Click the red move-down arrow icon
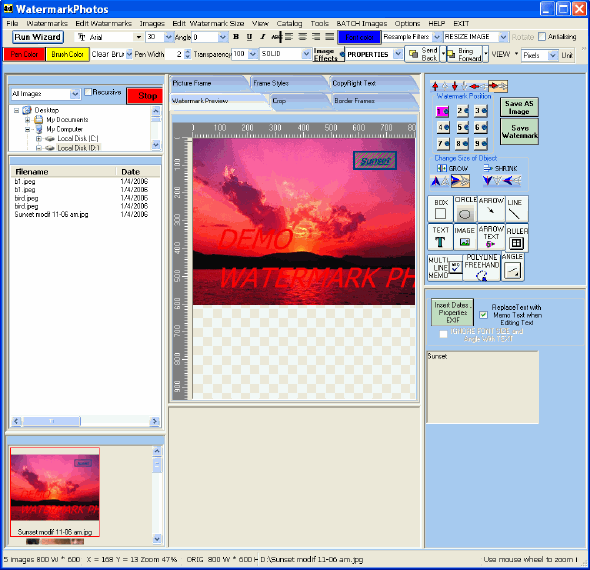Viewport: 590px width, 570px height. [455, 86]
